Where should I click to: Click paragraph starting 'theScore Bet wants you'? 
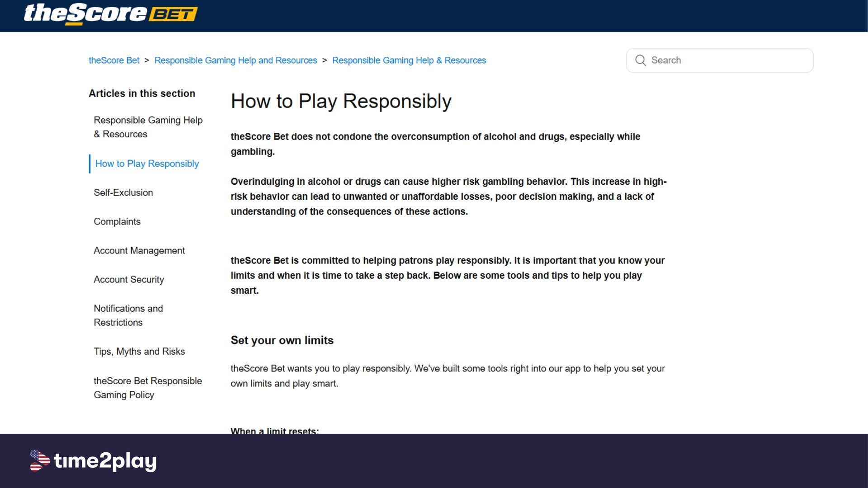click(448, 376)
